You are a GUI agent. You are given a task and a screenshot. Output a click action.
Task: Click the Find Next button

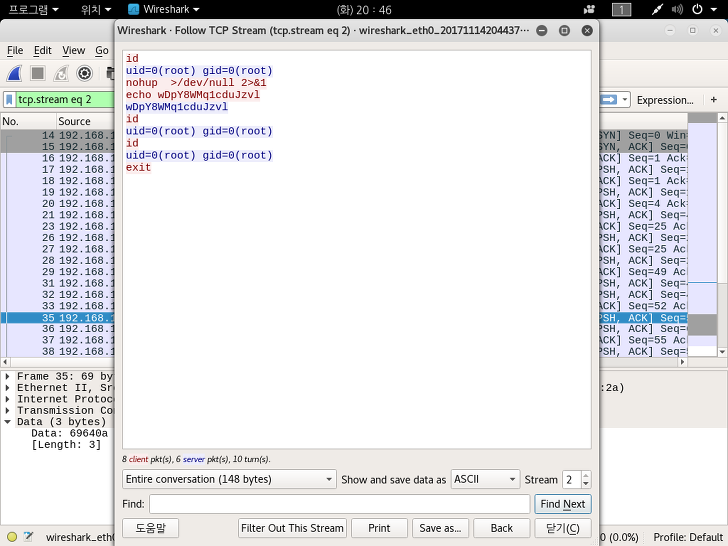(x=563, y=504)
